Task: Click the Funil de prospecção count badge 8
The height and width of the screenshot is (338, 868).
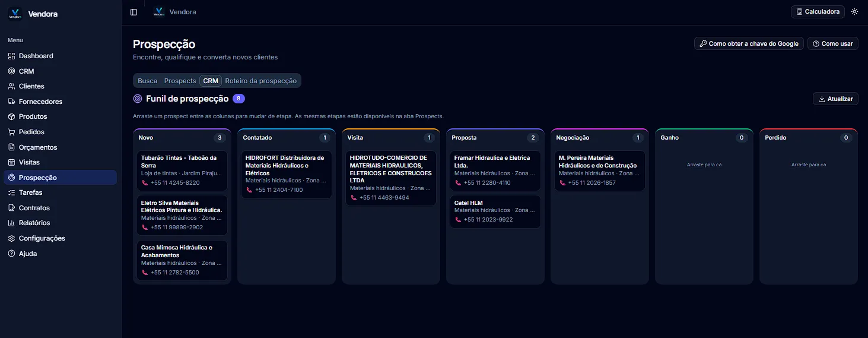Action: coord(239,99)
